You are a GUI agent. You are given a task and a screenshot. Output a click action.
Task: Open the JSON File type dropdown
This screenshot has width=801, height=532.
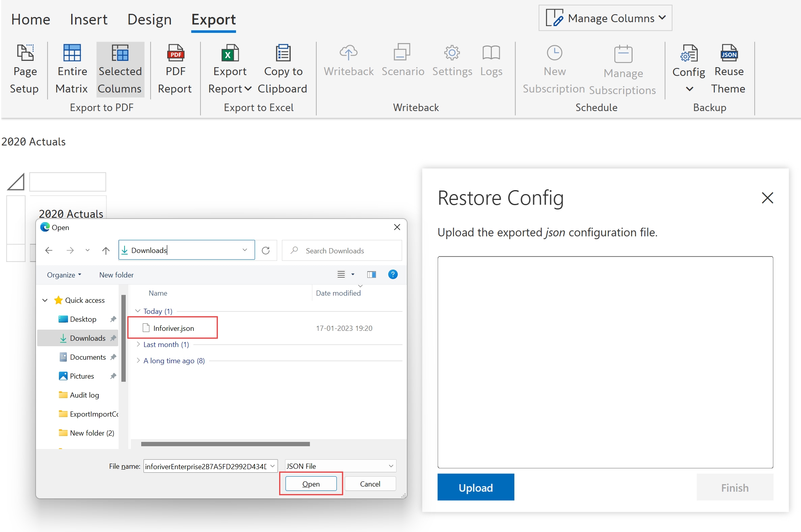click(x=391, y=466)
